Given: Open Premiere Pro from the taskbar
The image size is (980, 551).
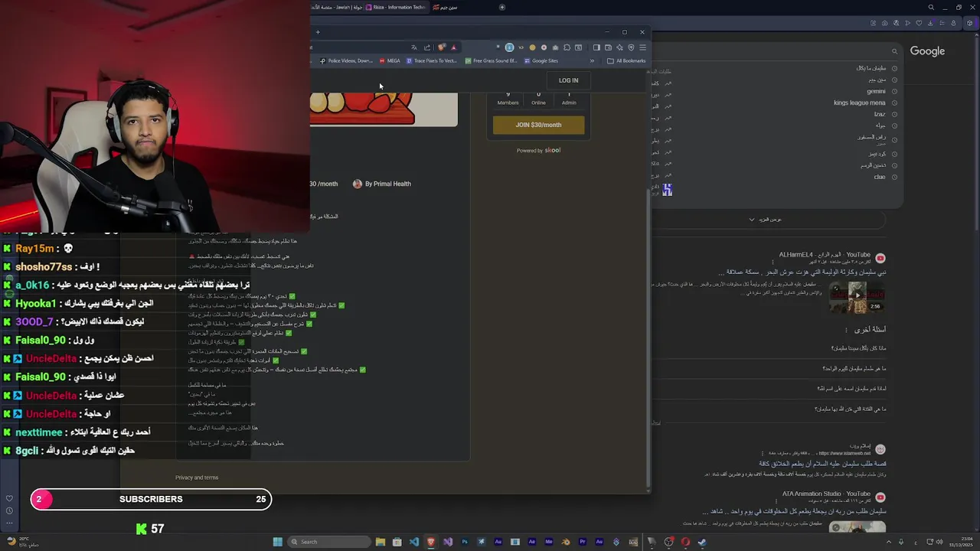Looking at the screenshot, I should pos(583,542).
